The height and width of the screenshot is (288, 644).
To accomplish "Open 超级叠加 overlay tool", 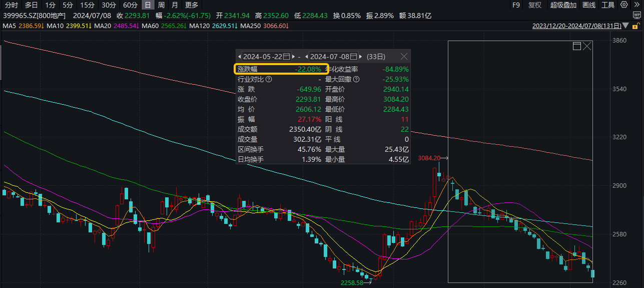I will coord(563,5).
